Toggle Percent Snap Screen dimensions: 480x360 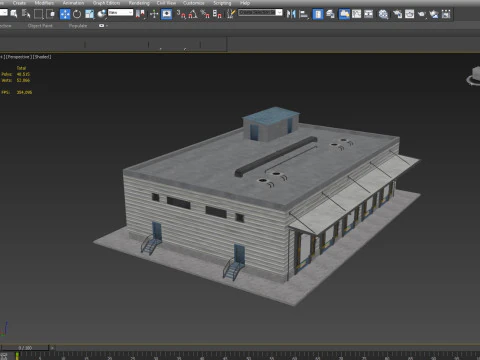205,14
